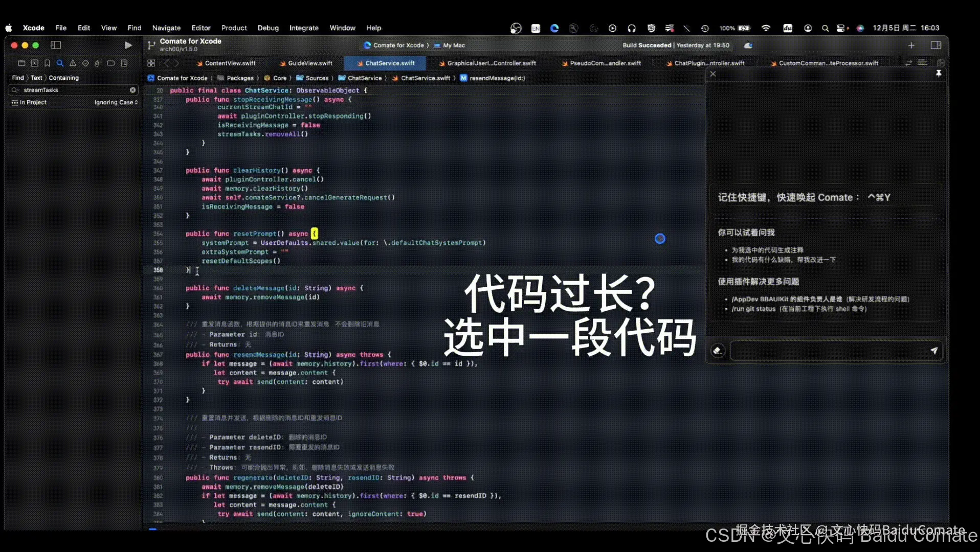Open the Source Control navigator icon
Viewport: 980px width, 552px height.
pos(34,63)
